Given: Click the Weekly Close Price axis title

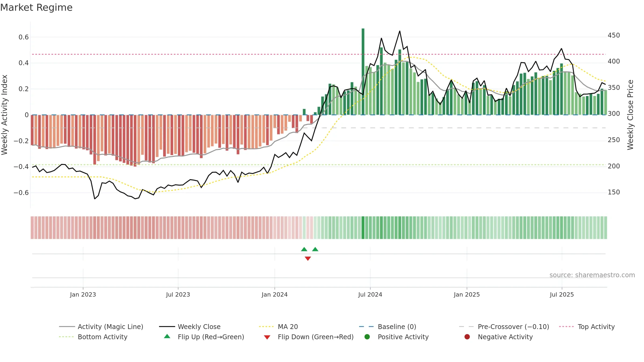Looking at the screenshot, I should pos(630,115).
